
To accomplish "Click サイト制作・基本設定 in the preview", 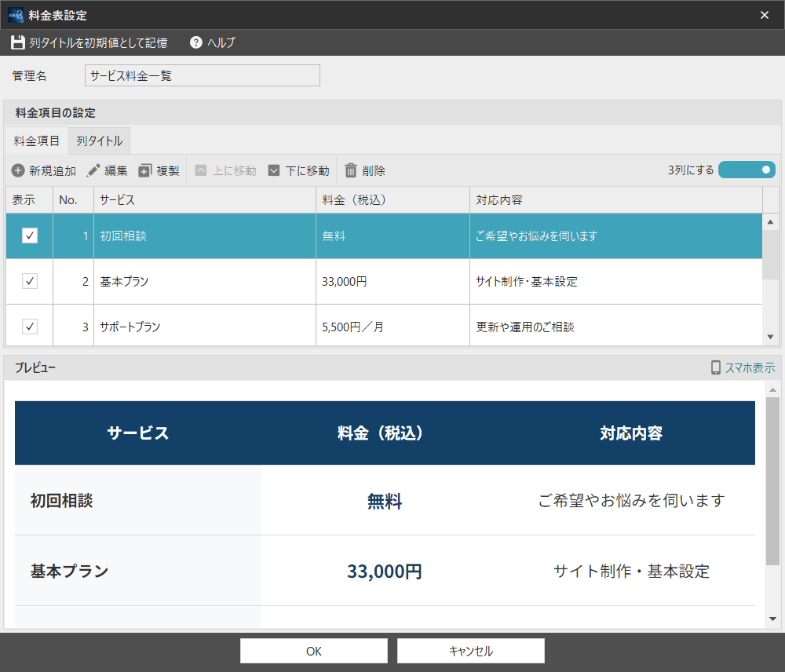I will pyautogui.click(x=631, y=571).
